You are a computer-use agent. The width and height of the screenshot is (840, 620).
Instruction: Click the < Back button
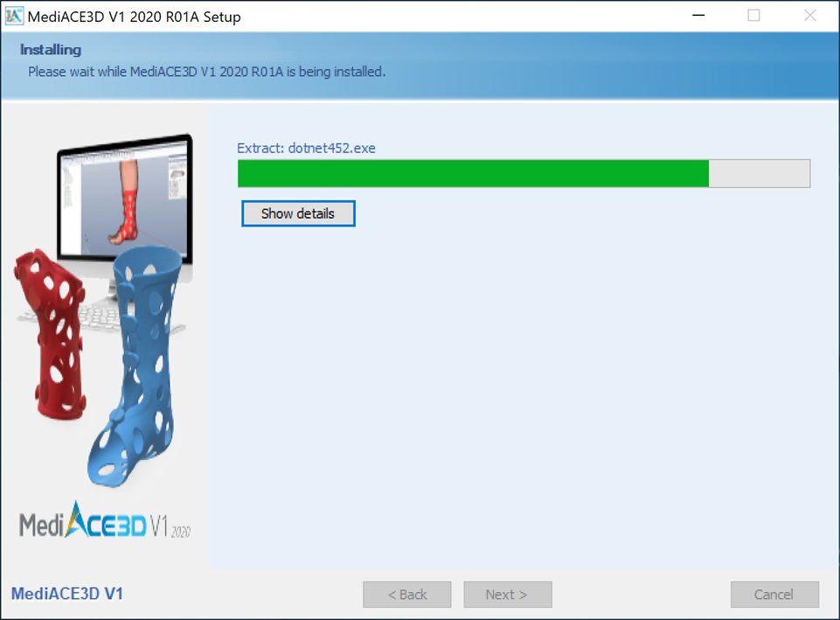pyautogui.click(x=406, y=595)
